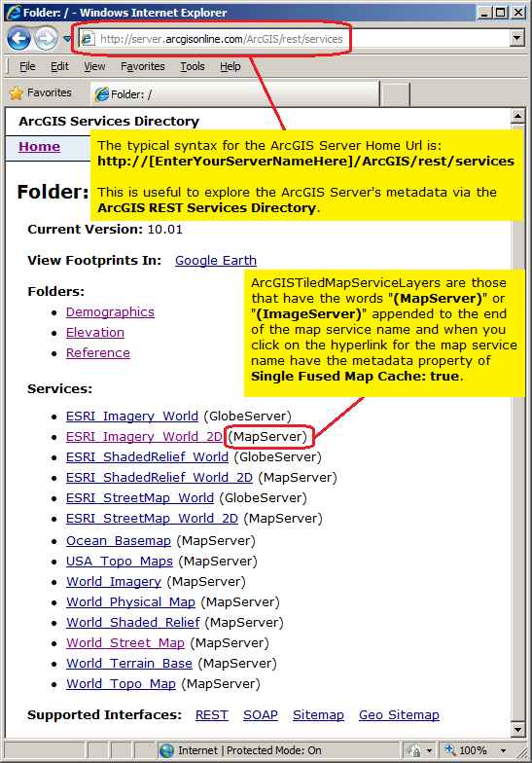Open the World_Imagery service link
The width and height of the screenshot is (532, 763).
[114, 582]
